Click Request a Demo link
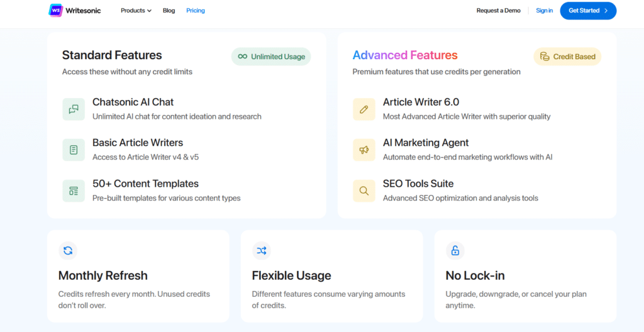The image size is (644, 332). point(499,11)
